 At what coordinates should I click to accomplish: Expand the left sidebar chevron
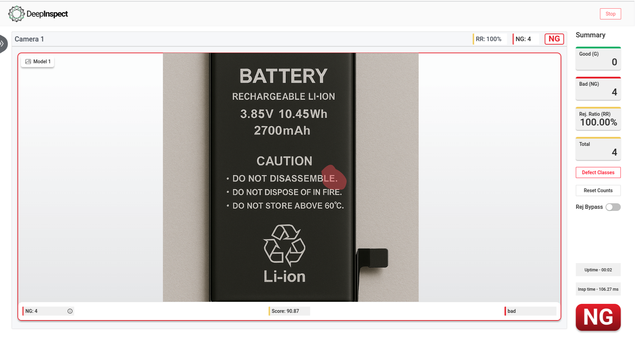click(2, 44)
